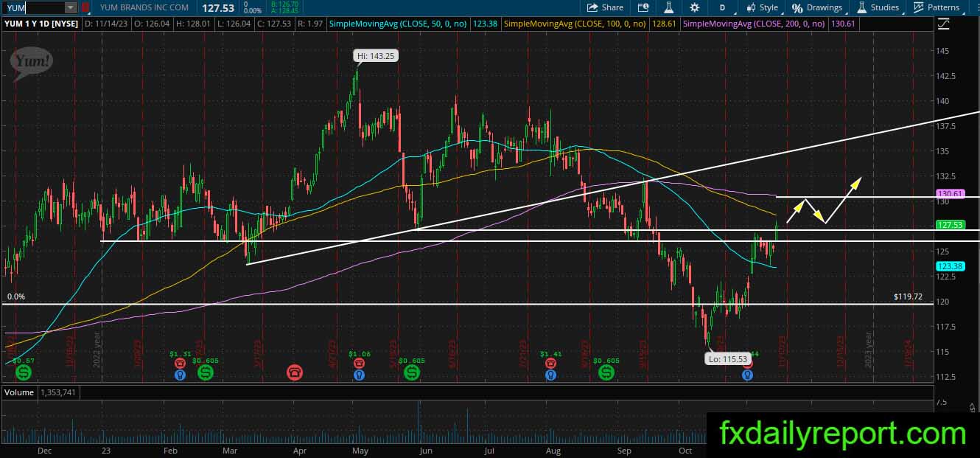Click the small icon right of volume pane
Viewport: 980px width, 458px height.
(x=973, y=407)
